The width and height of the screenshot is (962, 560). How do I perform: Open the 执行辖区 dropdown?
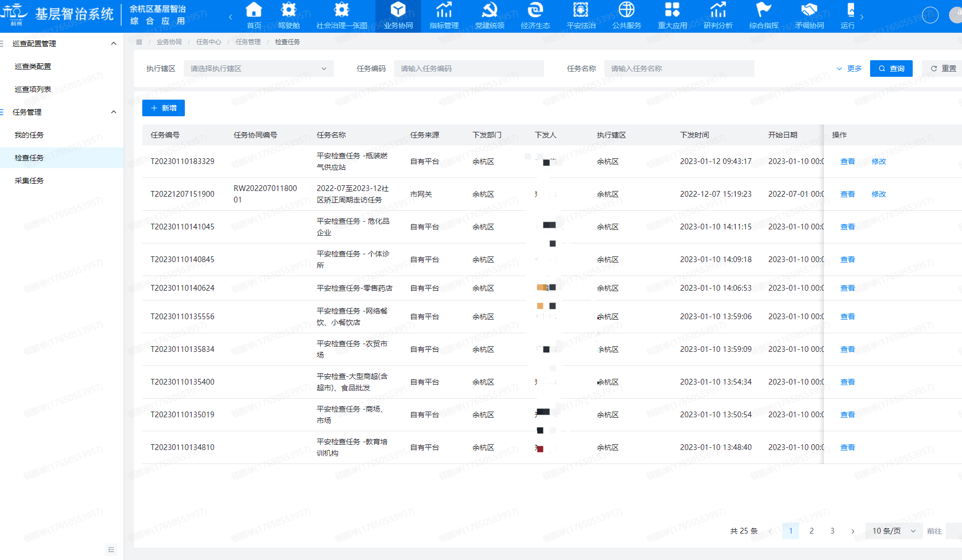coord(259,69)
